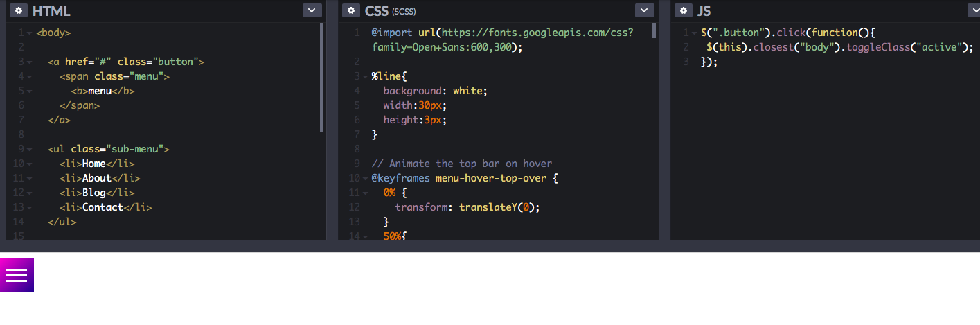The width and height of the screenshot is (980, 325).
Task: Place cursor on the a href="#" class="button" line
Action: tap(126, 62)
